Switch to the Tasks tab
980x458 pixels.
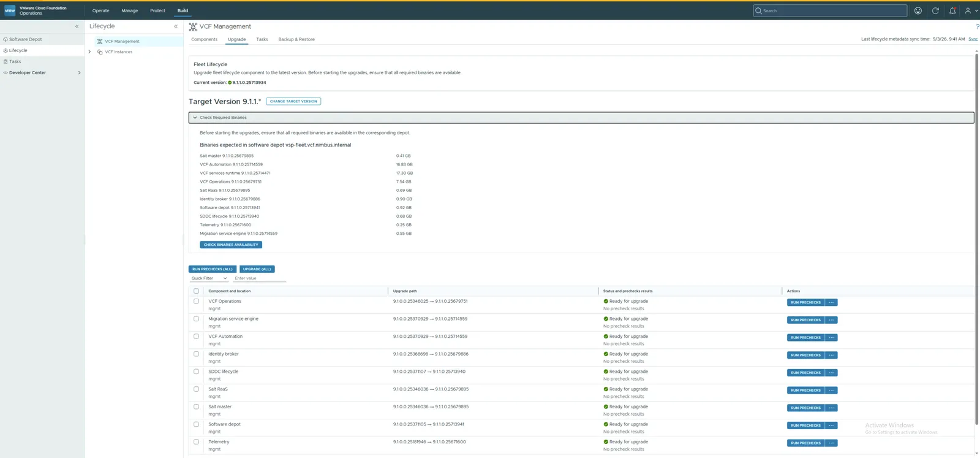point(262,39)
